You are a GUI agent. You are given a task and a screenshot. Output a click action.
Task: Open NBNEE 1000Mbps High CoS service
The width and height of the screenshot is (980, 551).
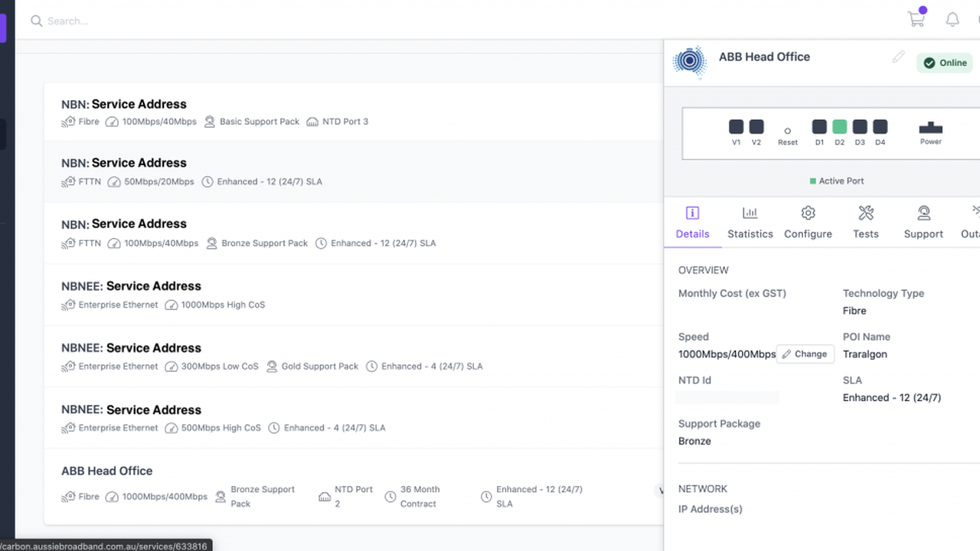pos(353,295)
